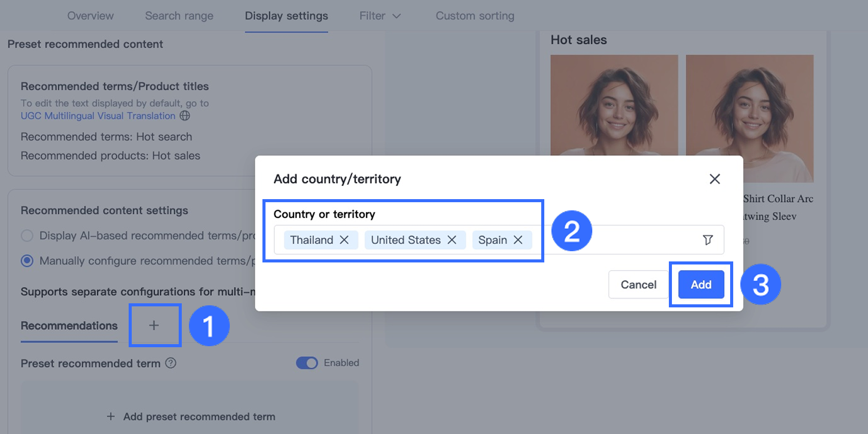The width and height of the screenshot is (868, 434).
Task: Click Add preset recommended term
Action: click(x=190, y=417)
